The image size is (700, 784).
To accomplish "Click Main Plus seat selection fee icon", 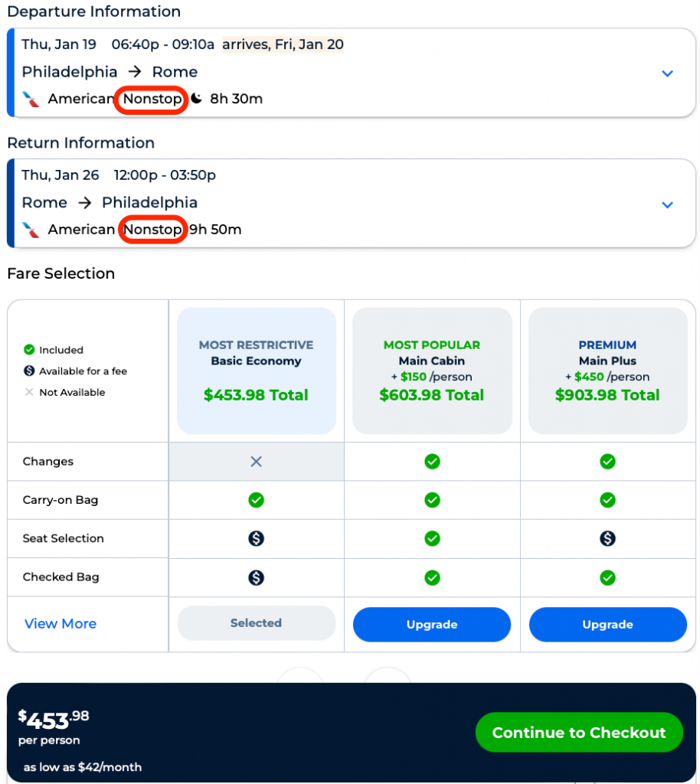I will pos(607,538).
